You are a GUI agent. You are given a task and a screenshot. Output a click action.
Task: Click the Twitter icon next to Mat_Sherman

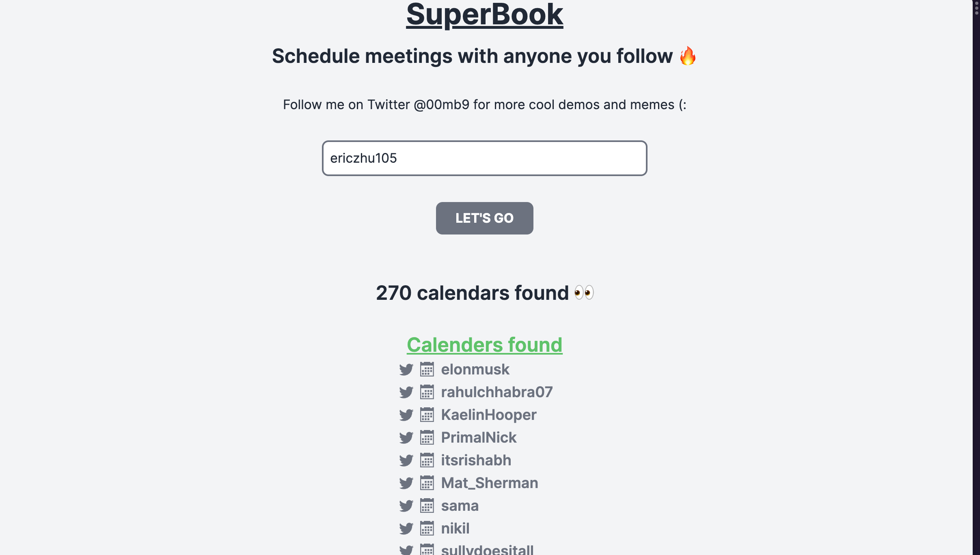pos(406,483)
